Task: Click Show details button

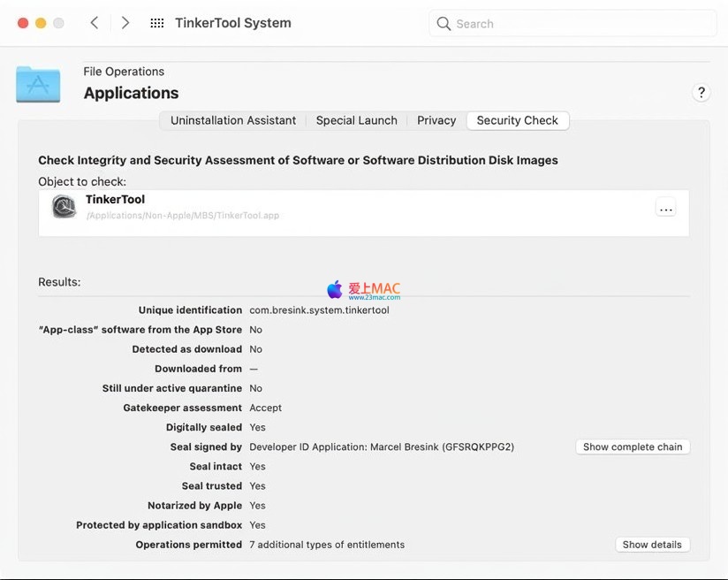Action: coord(652,545)
